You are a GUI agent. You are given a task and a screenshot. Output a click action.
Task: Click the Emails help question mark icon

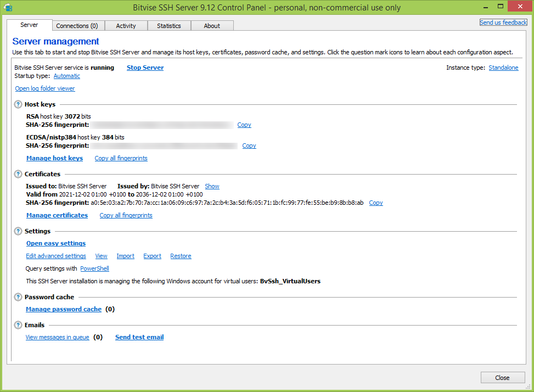19,325
